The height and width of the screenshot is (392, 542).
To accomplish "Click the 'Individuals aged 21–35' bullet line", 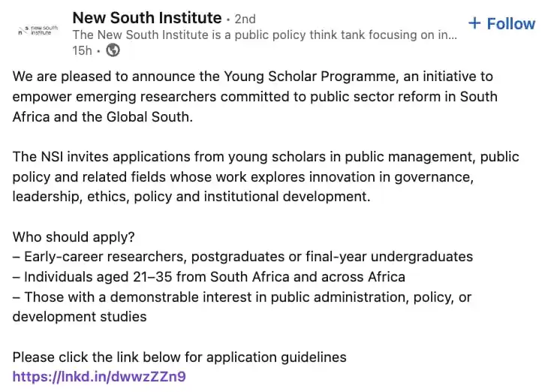I will [x=209, y=276].
